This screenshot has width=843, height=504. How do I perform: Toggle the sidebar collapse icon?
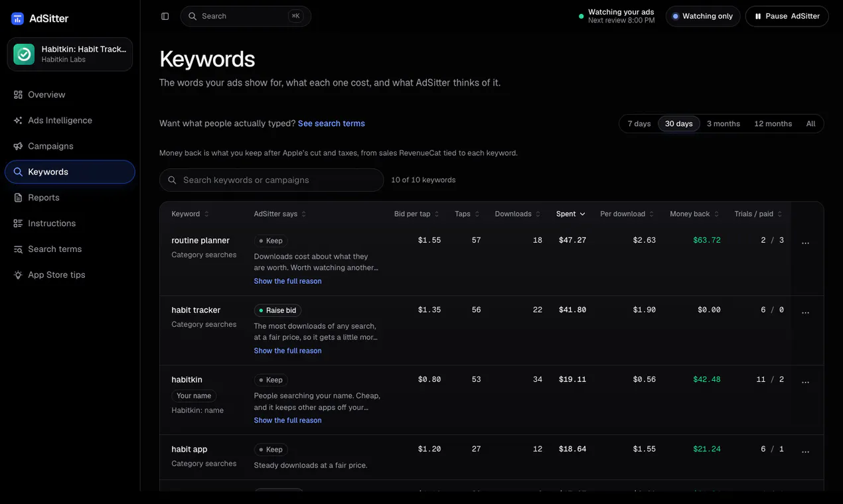165,16
